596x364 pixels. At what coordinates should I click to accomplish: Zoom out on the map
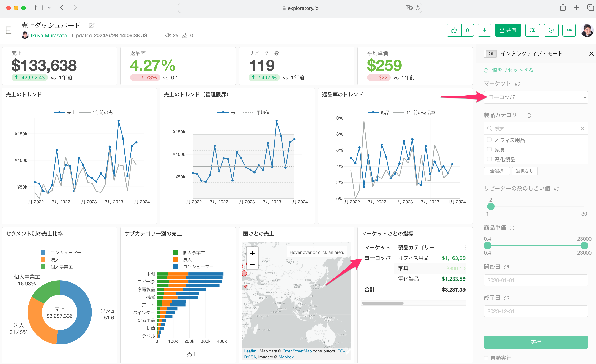252,264
